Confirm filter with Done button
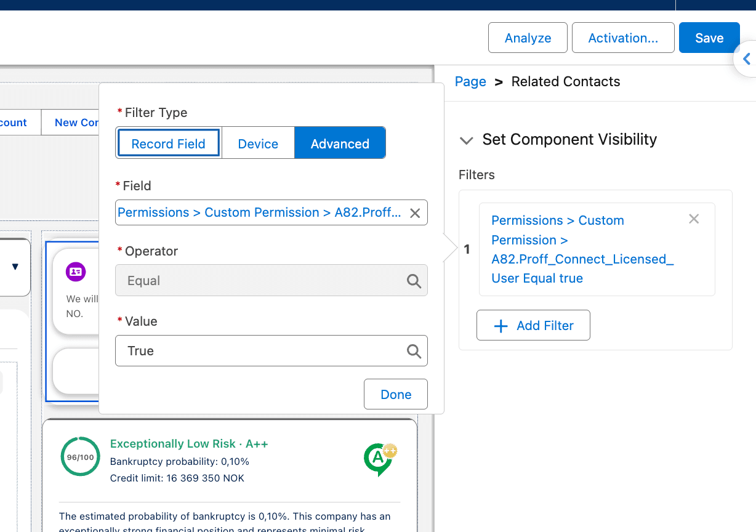 (x=395, y=395)
